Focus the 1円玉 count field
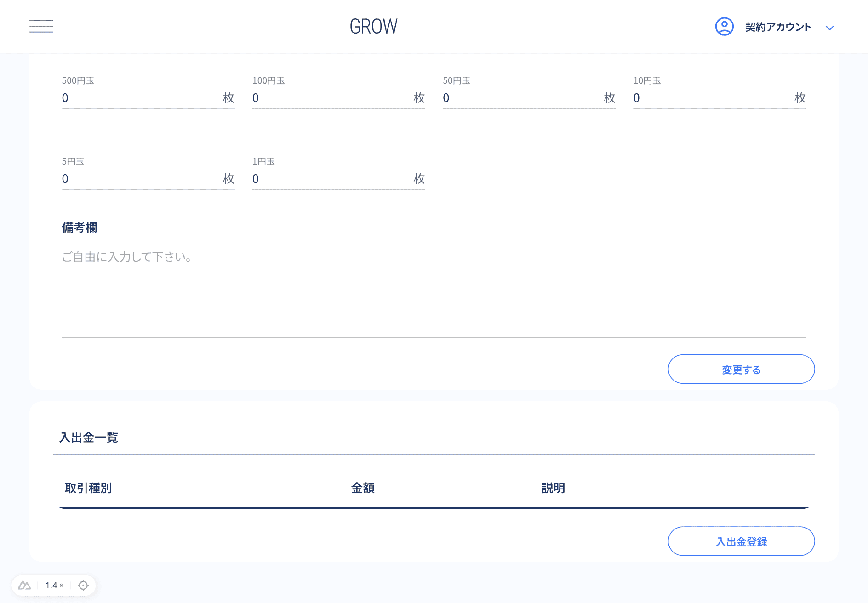 click(331, 179)
